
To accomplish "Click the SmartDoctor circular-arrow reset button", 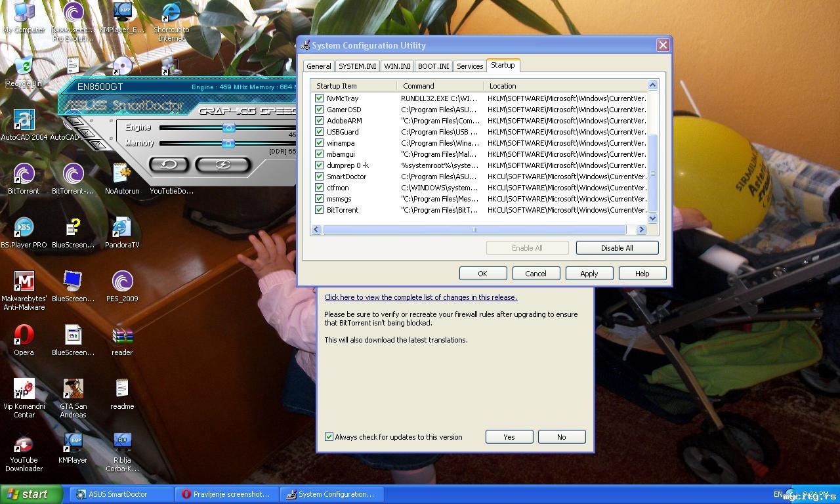I will (169, 164).
